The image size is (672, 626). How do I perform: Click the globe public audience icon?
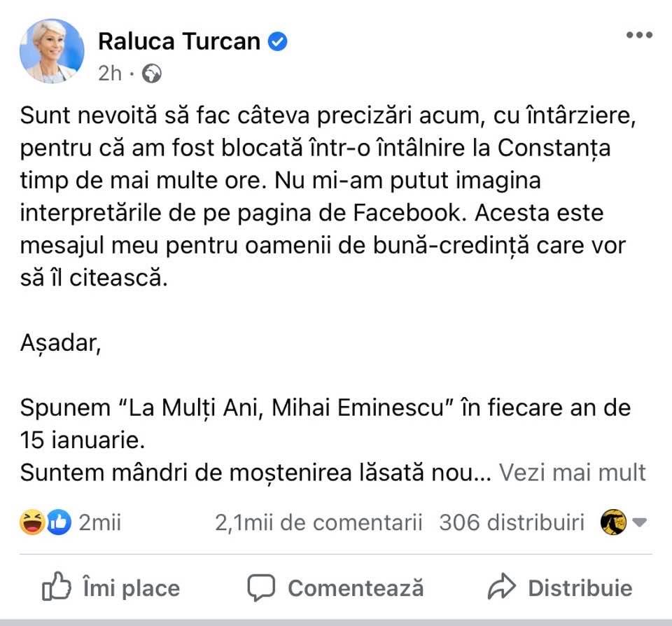tap(152, 74)
